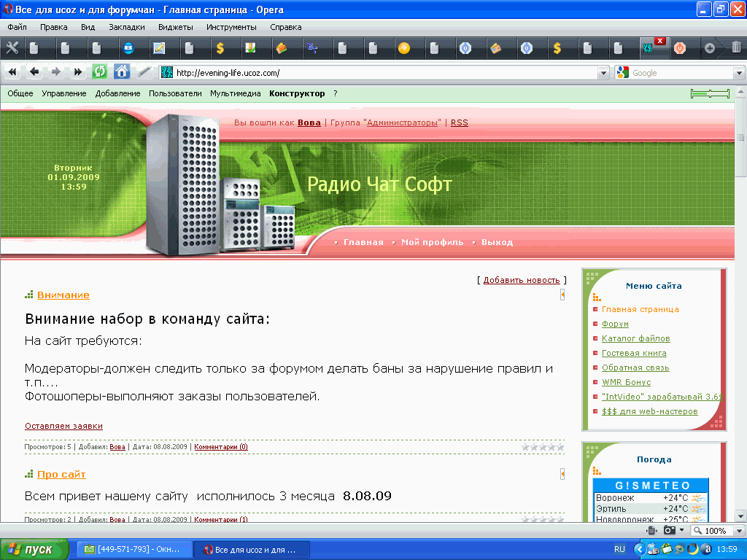The height and width of the screenshot is (560, 747).
Task: Open the RSS feed link
Action: pos(460,122)
